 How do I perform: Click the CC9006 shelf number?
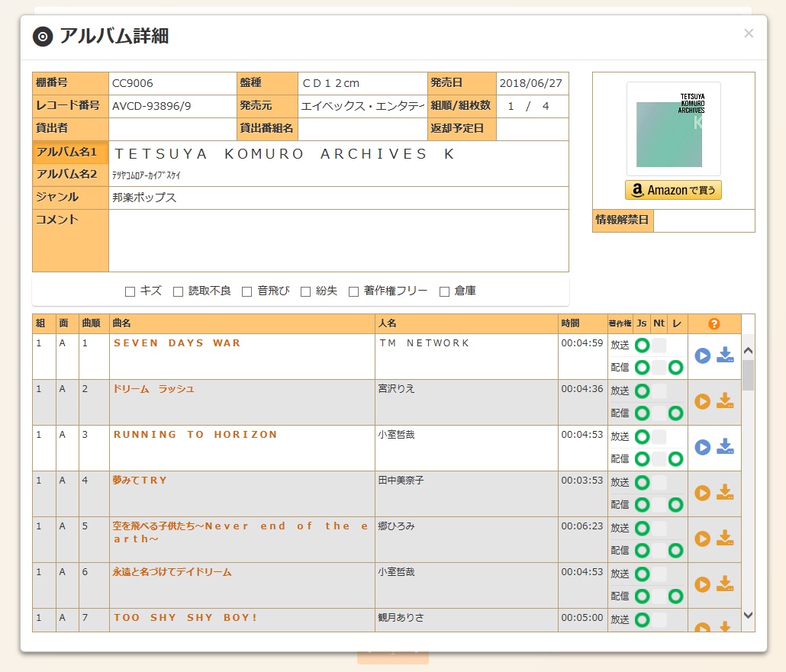(x=132, y=83)
